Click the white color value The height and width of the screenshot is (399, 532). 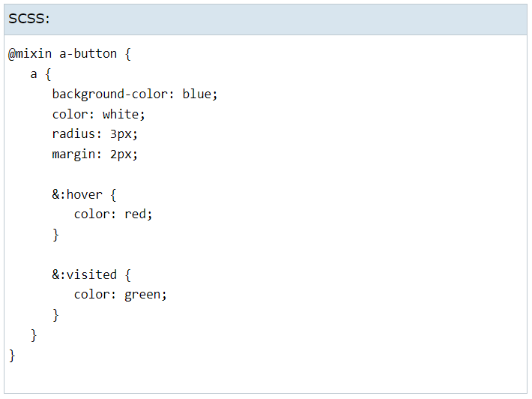pyautogui.click(x=121, y=114)
